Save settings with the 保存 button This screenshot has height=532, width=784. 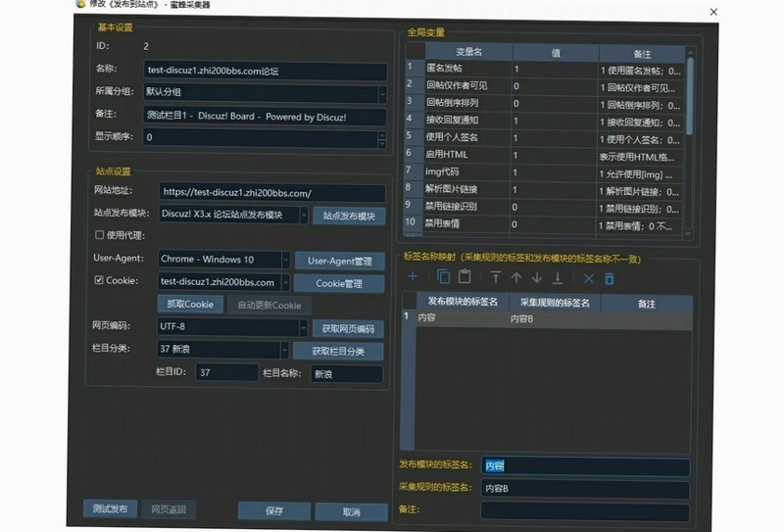(x=274, y=511)
